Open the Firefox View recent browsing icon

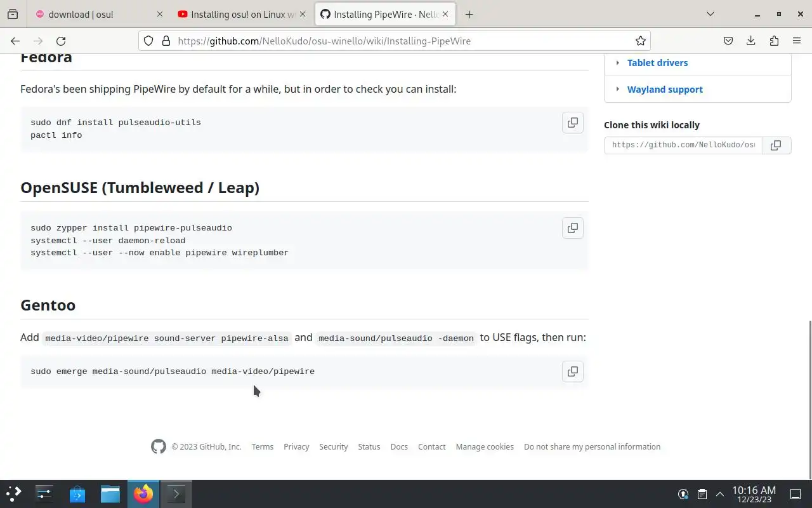coord(13,14)
